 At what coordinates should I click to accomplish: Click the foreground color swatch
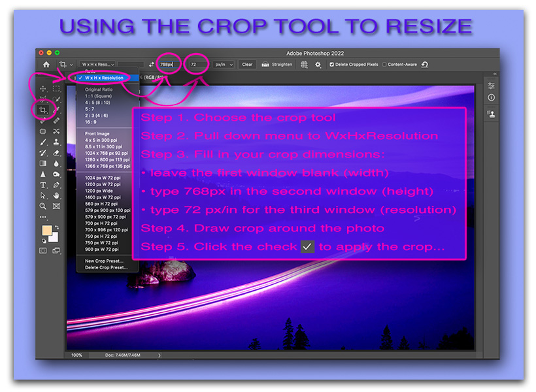coord(46,231)
